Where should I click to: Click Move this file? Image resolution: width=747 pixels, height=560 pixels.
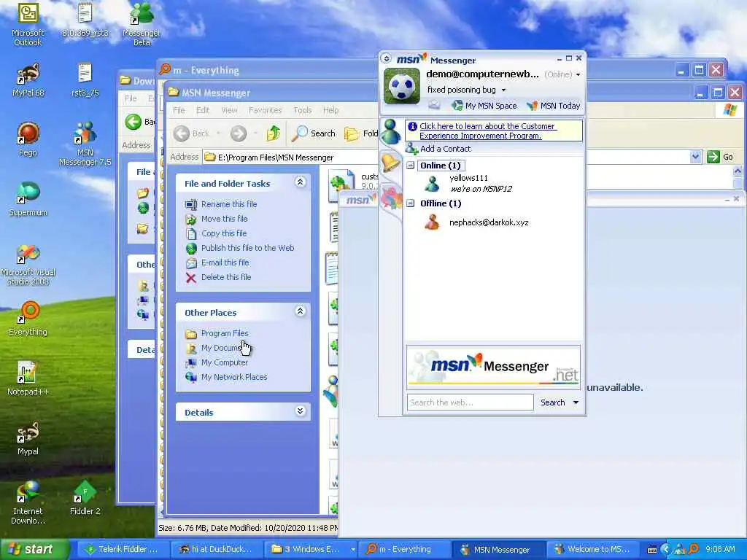225,219
